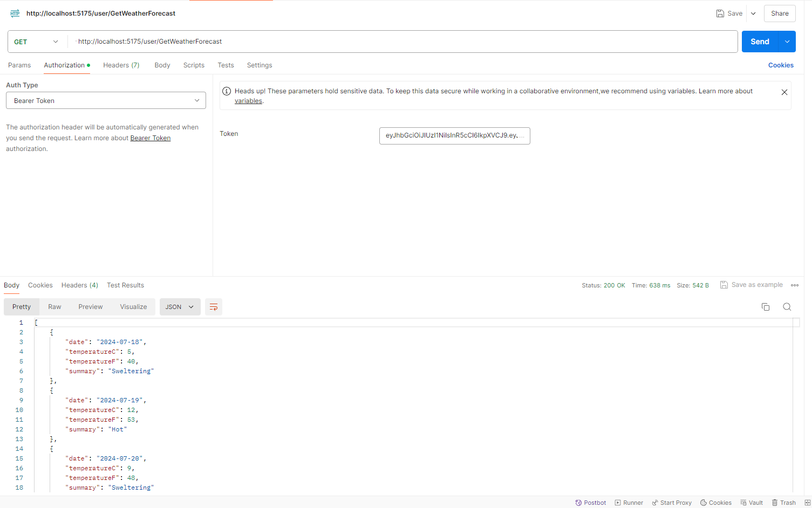
Task: Open Vault in status bar
Action: [752, 503]
